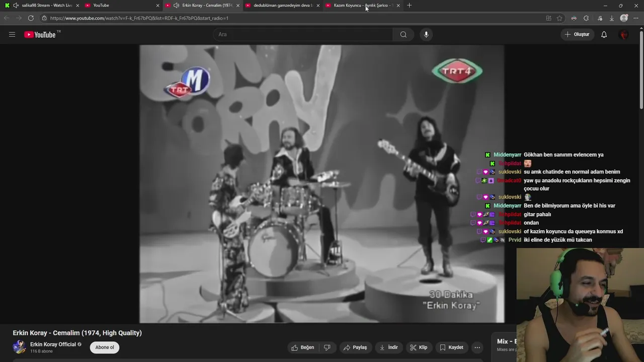Like the video with Beğen button

(x=302, y=347)
